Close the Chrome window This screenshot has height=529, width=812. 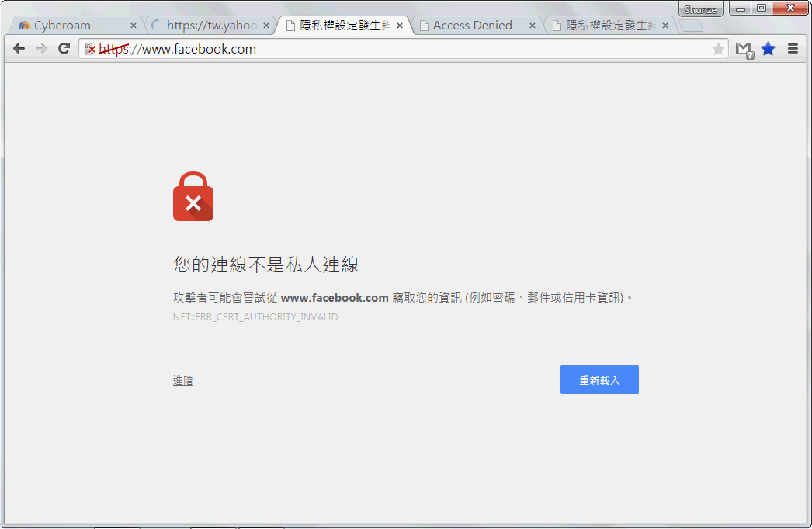pyautogui.click(x=790, y=9)
